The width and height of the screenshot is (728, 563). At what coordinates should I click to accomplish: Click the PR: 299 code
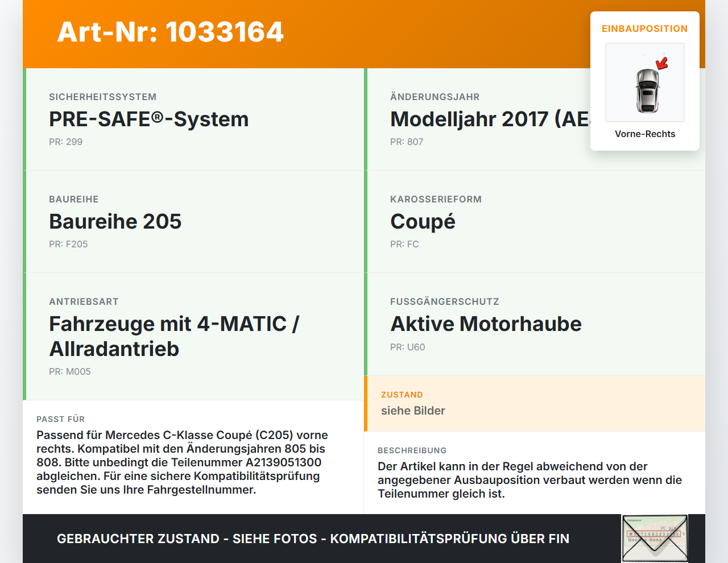point(65,142)
